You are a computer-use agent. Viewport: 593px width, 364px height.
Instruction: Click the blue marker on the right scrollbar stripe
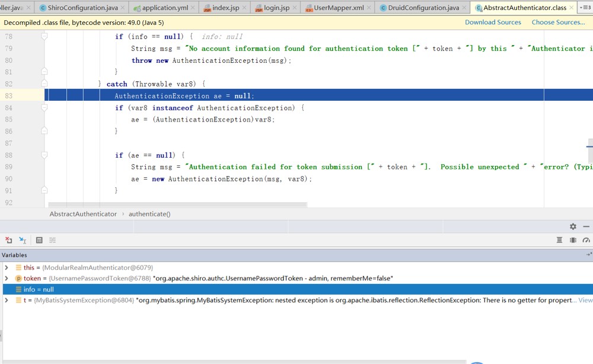(x=589, y=146)
